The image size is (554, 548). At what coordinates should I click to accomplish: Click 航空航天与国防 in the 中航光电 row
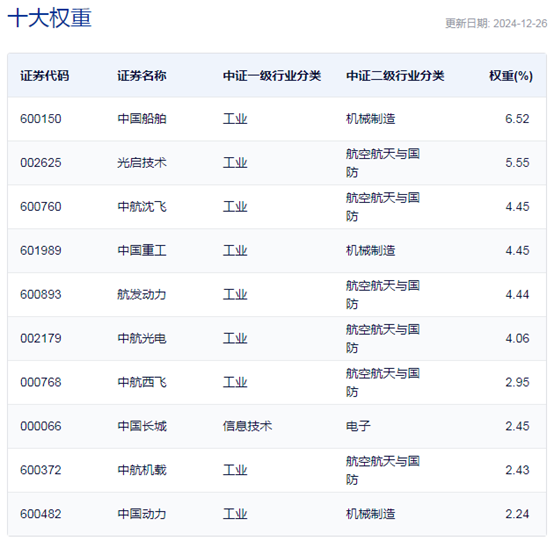(x=383, y=338)
